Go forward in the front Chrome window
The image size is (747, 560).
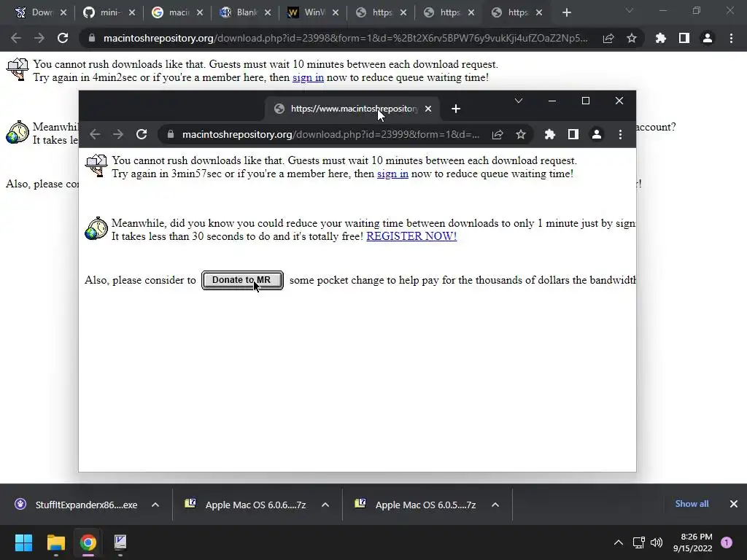click(x=118, y=134)
